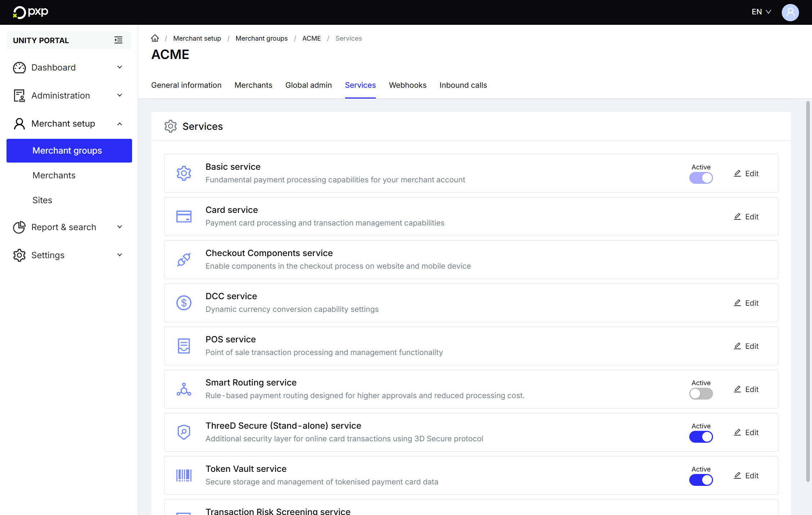This screenshot has height=515, width=812.
Task: Edit the POS service
Action: pos(746,346)
